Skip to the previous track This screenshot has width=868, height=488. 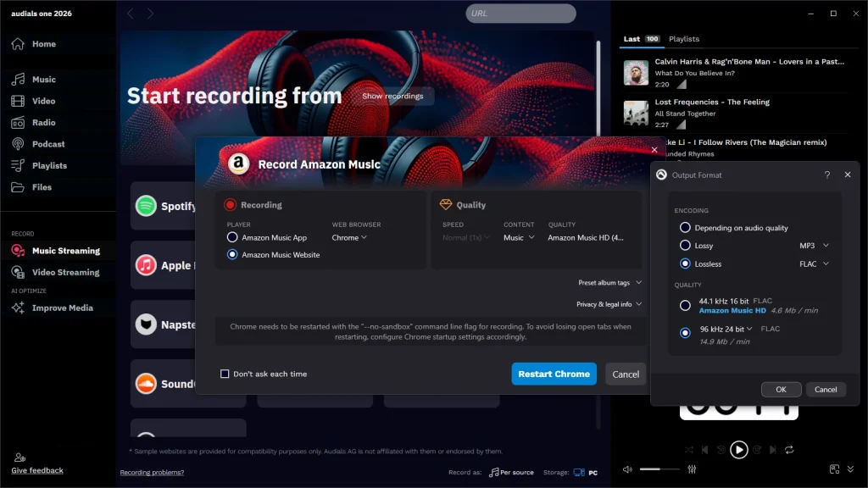[x=704, y=450]
